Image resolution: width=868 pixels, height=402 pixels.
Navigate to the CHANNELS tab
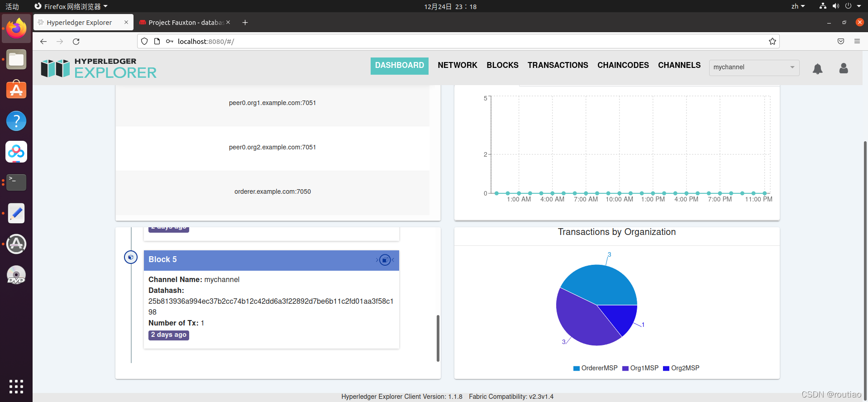(679, 66)
